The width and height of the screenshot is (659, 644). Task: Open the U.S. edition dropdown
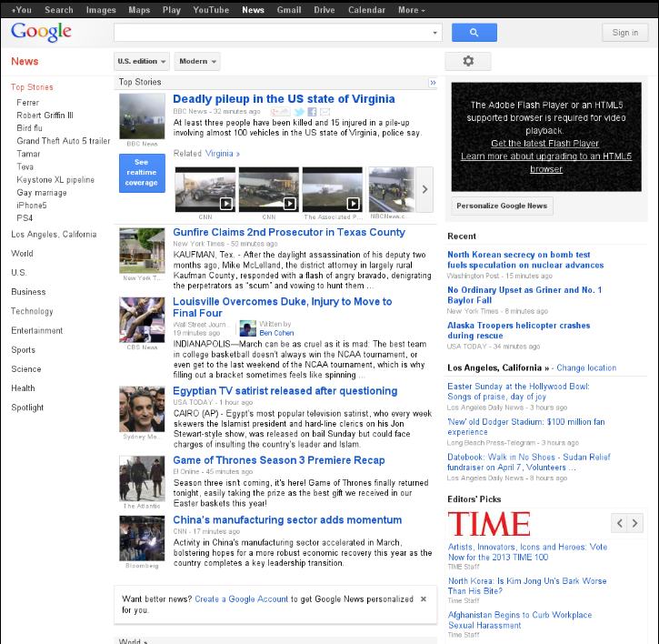[142, 61]
